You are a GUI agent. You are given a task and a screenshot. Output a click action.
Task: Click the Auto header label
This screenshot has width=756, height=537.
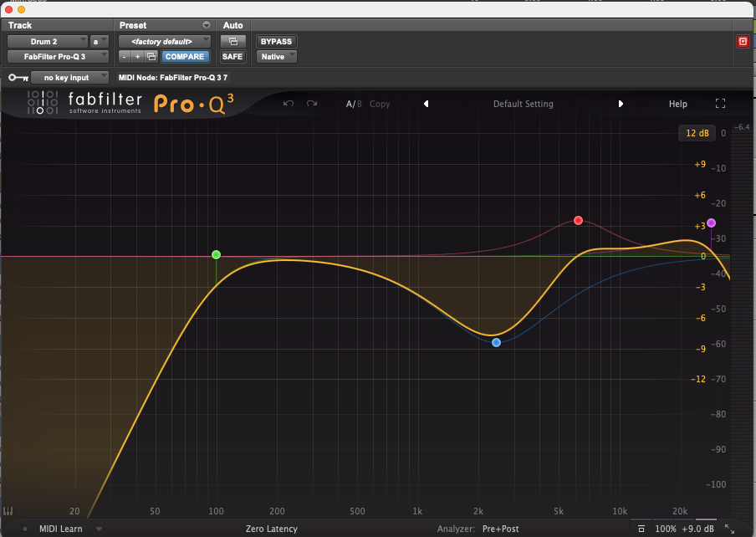(x=232, y=25)
